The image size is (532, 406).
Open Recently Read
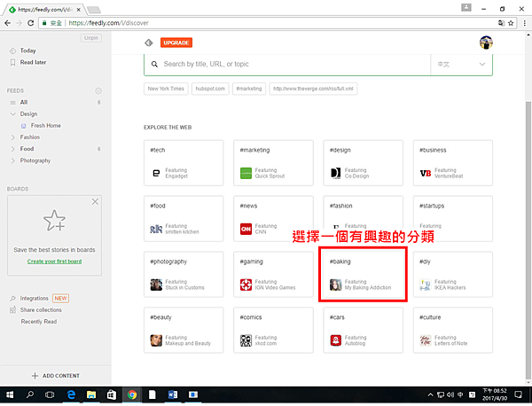[x=39, y=322]
